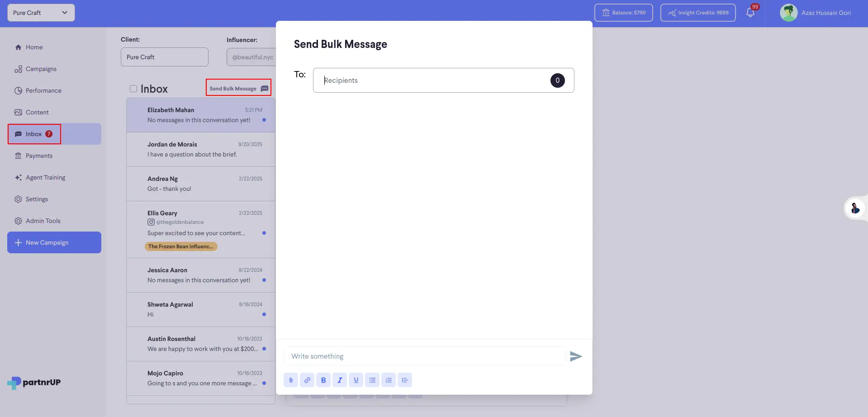Click the name Azaz Hussain Gori
This screenshot has height=417, width=868.
(826, 13)
